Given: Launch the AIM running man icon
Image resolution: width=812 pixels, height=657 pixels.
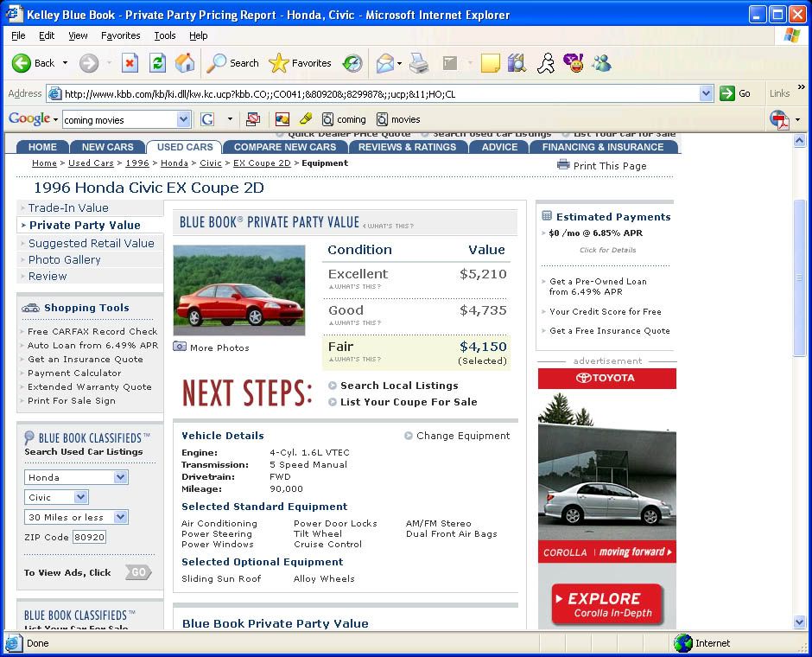Looking at the screenshot, I should (x=546, y=63).
